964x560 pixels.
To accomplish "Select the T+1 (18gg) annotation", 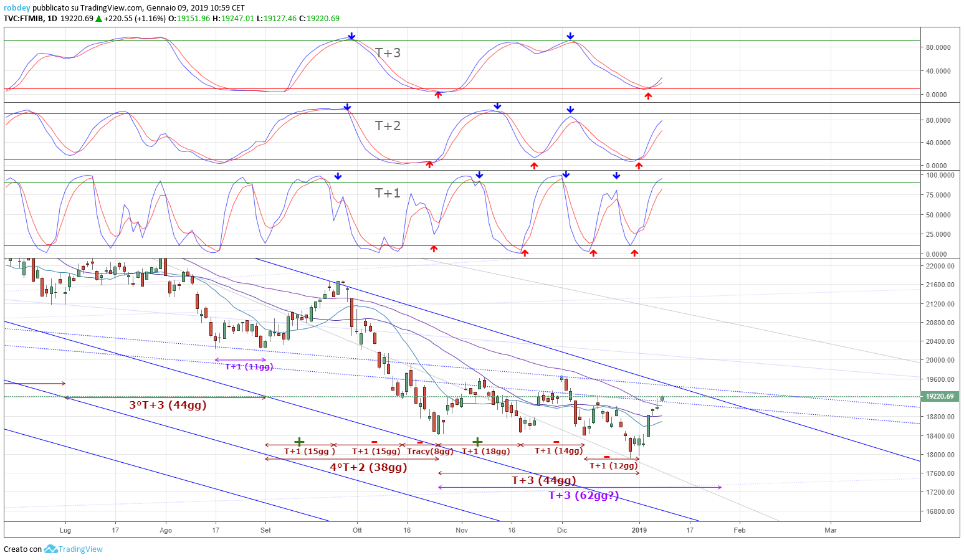I will tap(486, 451).
